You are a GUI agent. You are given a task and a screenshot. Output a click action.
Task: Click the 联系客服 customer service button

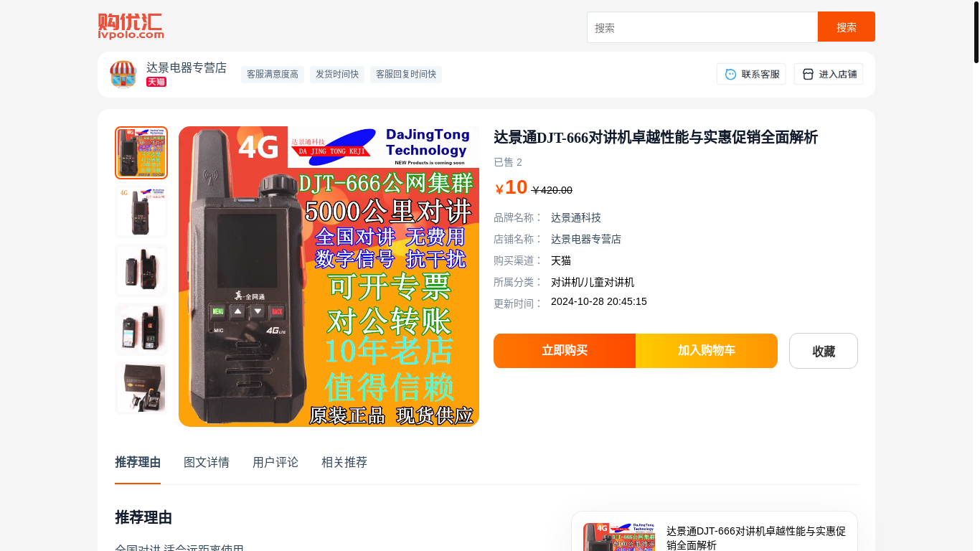click(751, 74)
